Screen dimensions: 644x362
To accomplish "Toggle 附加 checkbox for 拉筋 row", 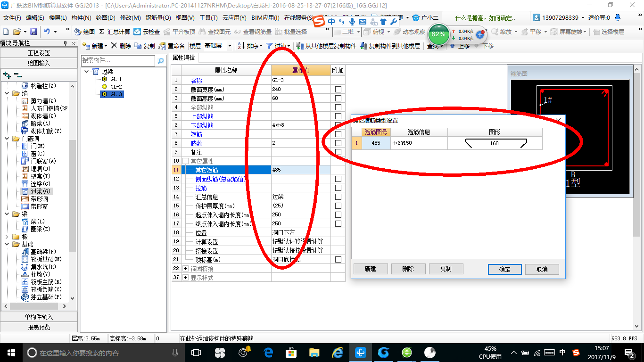I will coord(338,188).
